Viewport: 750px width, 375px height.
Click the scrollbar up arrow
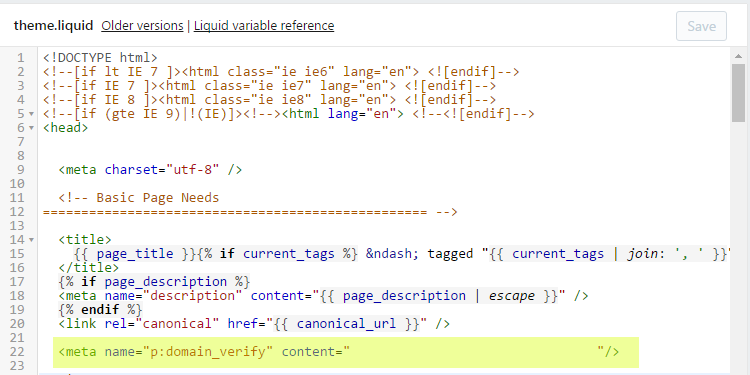(x=738, y=56)
